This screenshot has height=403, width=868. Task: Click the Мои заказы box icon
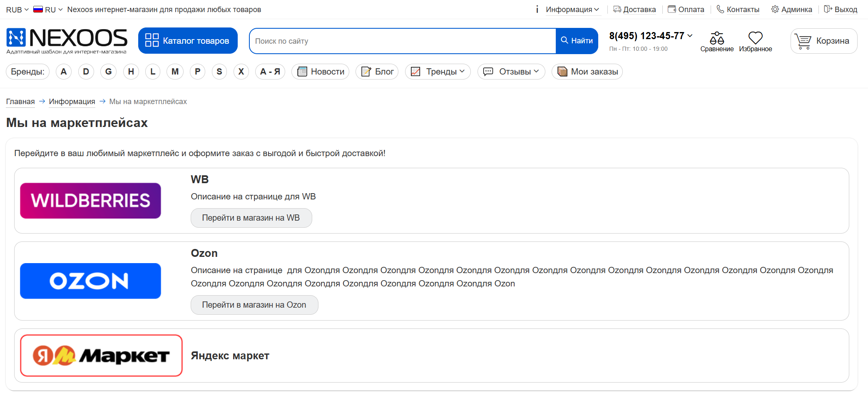point(562,72)
